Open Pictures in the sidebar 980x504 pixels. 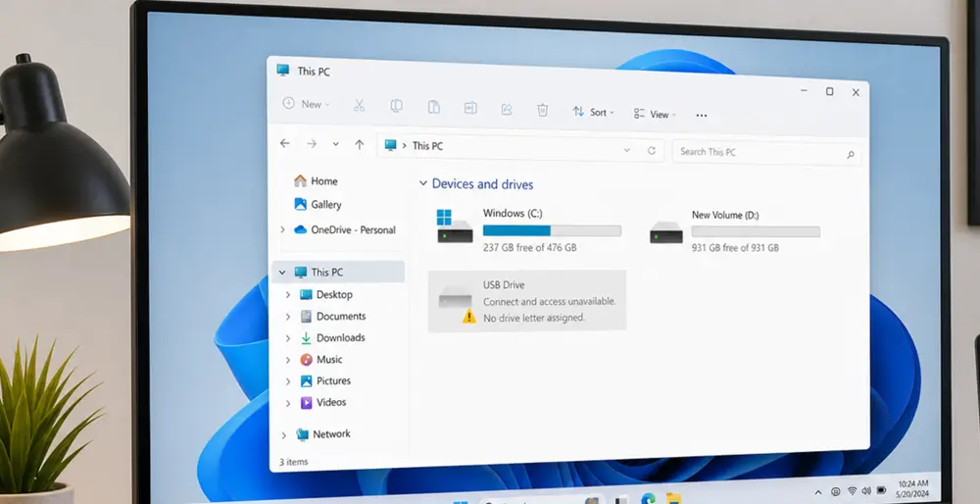(x=325, y=380)
